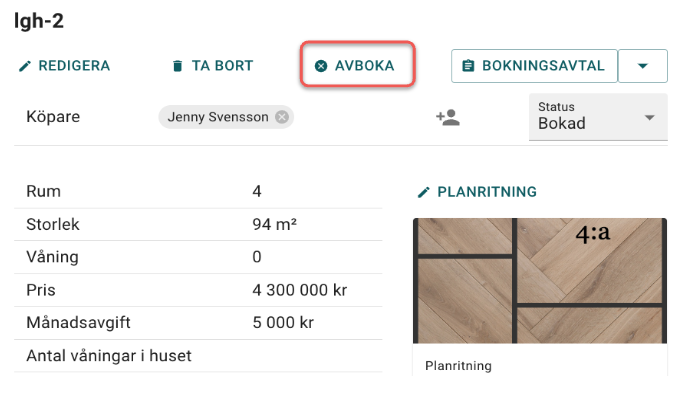Image resolution: width=685 pixels, height=411 pixels.
Task: Click the trash icon beside TA BORT
Action: point(178,66)
